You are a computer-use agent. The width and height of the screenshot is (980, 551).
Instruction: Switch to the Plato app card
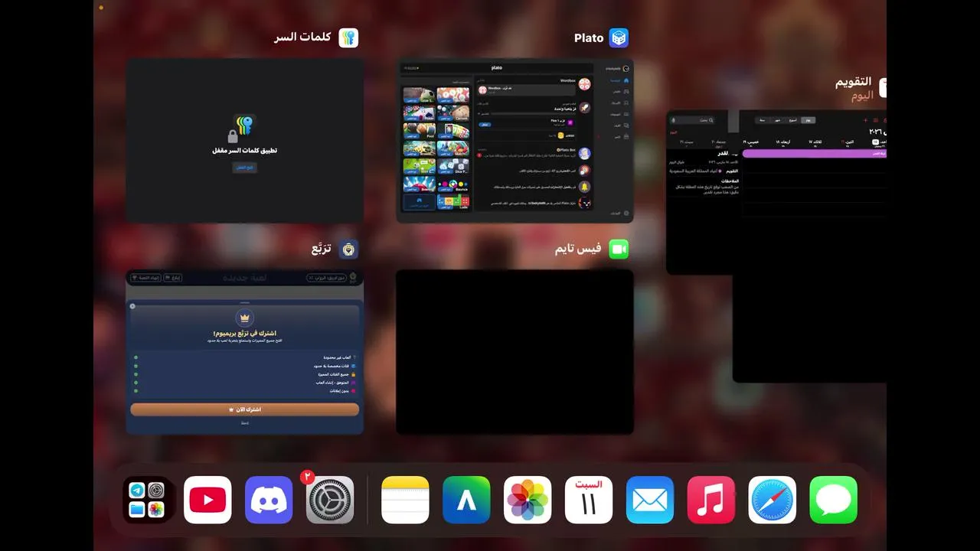[x=514, y=141]
